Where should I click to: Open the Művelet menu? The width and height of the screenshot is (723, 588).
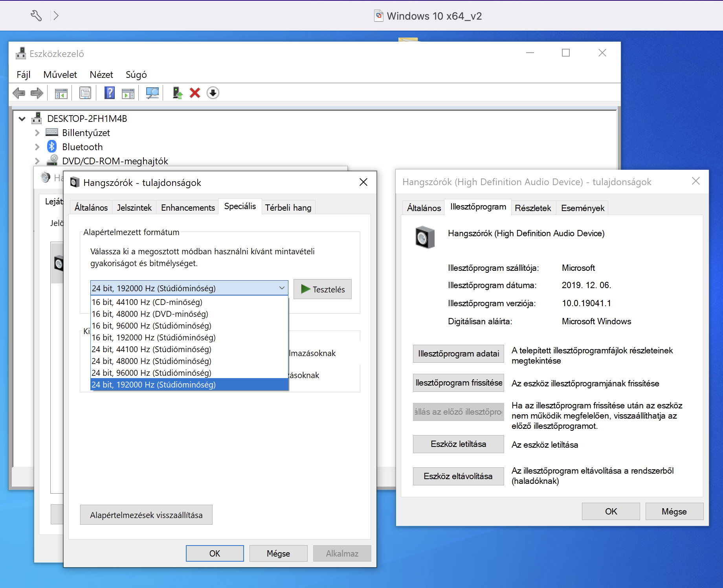point(60,75)
